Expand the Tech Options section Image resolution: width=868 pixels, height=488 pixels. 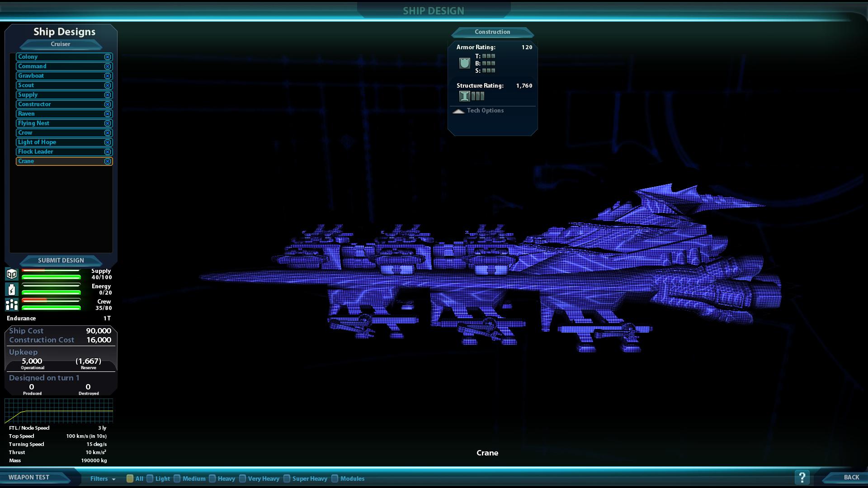[479, 111]
